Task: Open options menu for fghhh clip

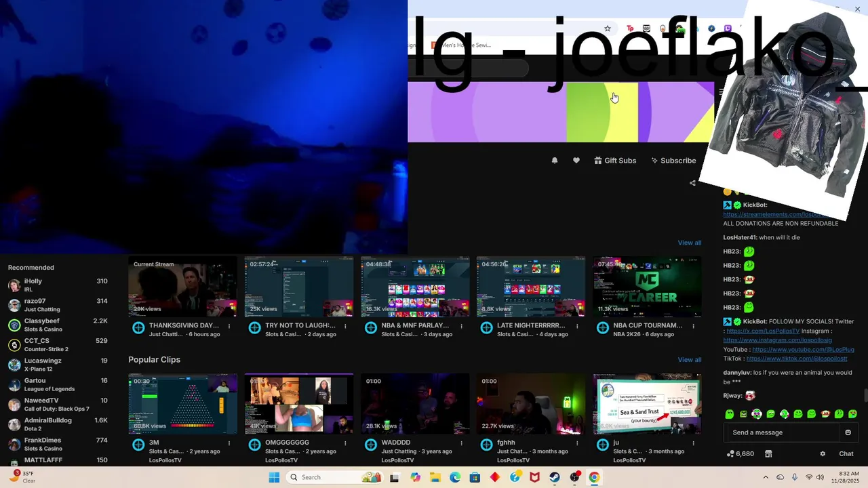Action: [x=577, y=443]
